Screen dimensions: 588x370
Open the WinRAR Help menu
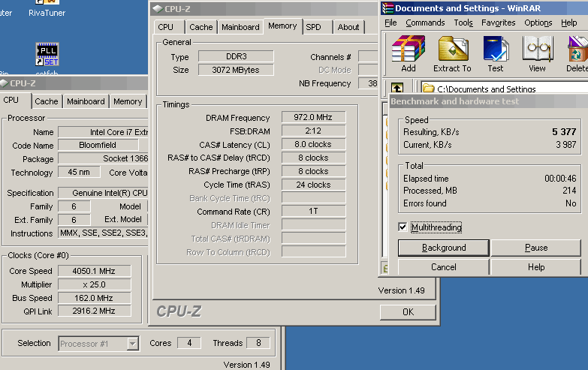568,23
